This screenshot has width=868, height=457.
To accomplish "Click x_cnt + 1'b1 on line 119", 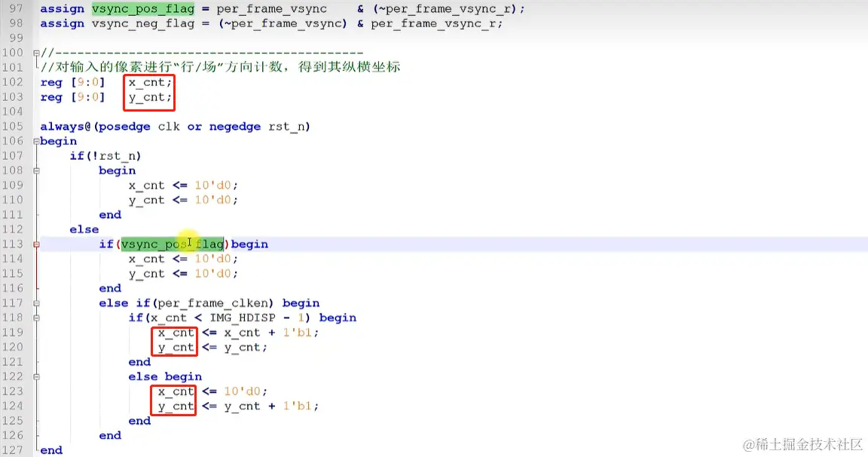I will tap(270, 333).
